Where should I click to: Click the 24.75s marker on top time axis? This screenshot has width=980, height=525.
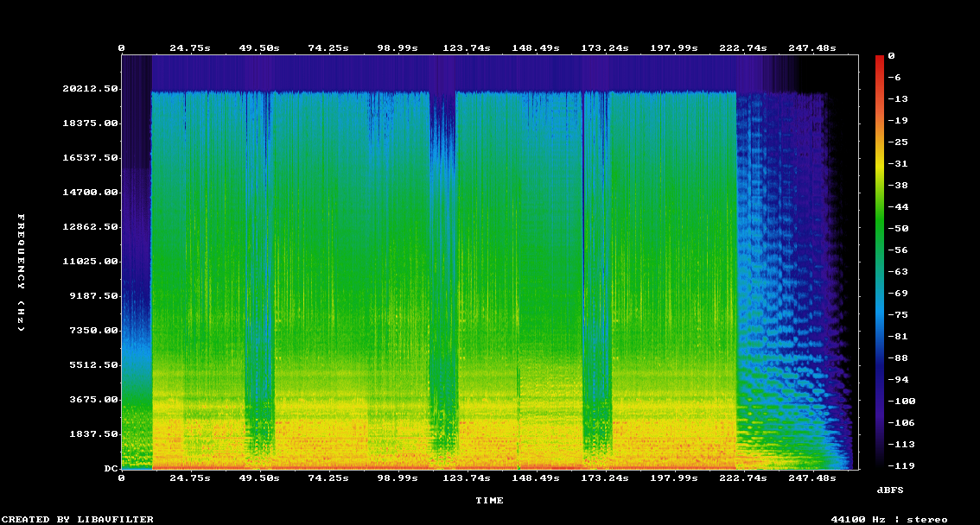tap(190, 48)
